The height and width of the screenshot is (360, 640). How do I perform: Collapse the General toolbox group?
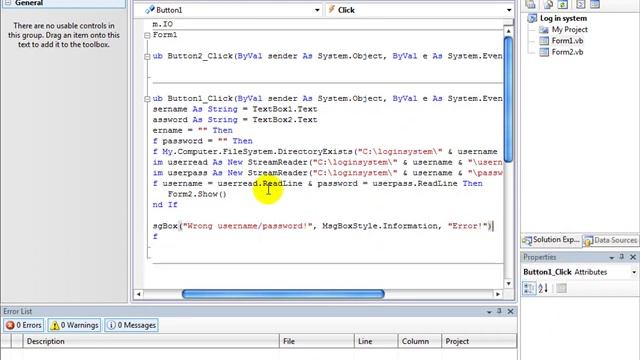tap(8, 3)
